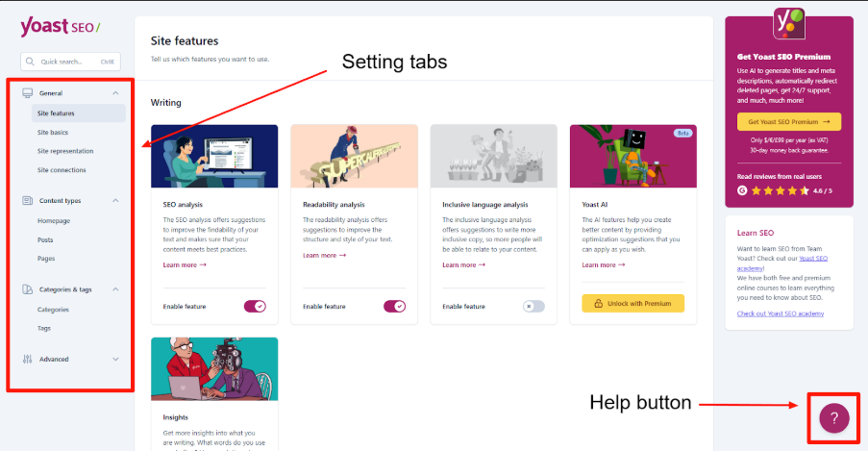The image size is (868, 451).
Task: Click the Beta badge on Yoast AI
Action: (682, 133)
